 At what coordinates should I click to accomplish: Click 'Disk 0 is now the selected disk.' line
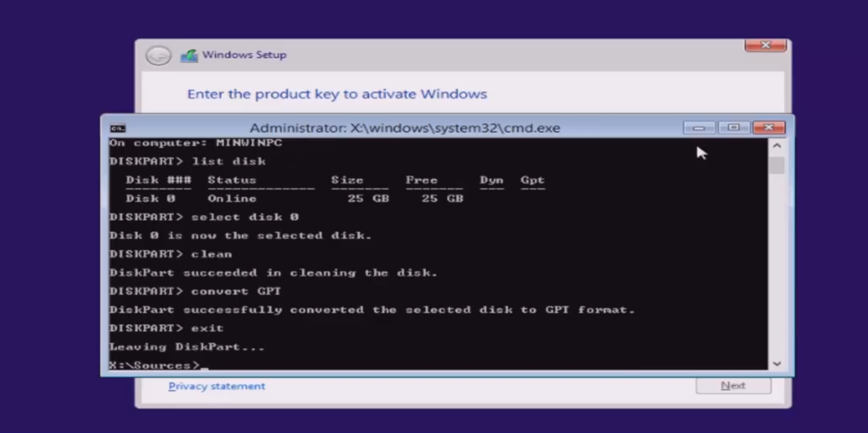pos(240,236)
